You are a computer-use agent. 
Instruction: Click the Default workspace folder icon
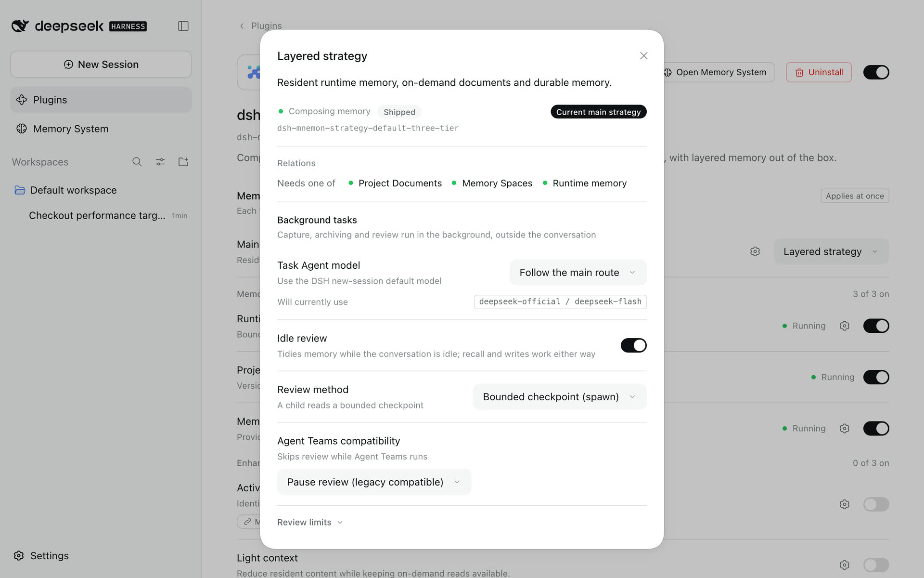tap(20, 190)
